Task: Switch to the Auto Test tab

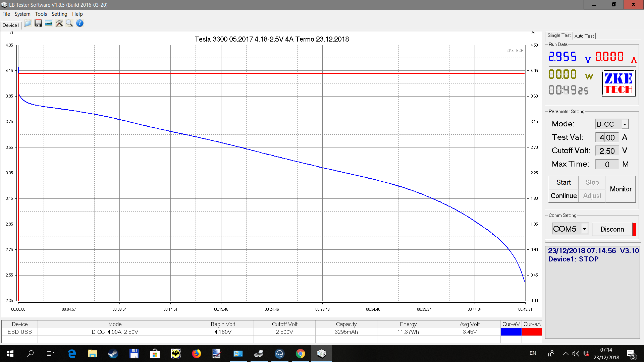Action: pyautogui.click(x=584, y=36)
